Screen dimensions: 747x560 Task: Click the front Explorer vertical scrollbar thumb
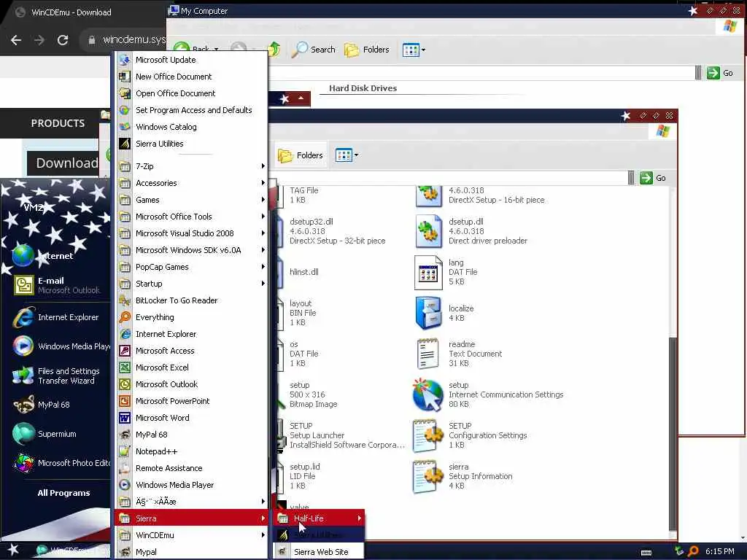[x=673, y=433]
